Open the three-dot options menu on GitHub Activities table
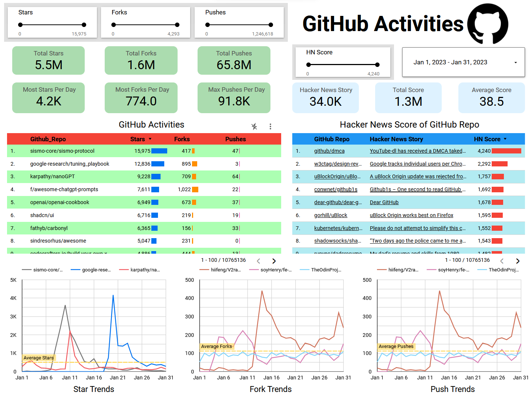Viewport: 532px width, 399px height. tap(270, 126)
